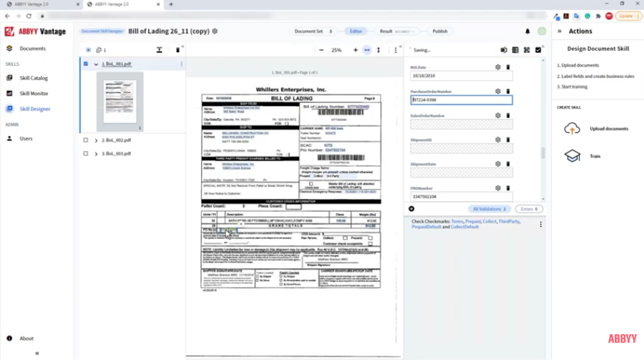Open settings gear for PRONumber field
Screen dimensions: 644x360
pyautogui.click(x=498, y=188)
